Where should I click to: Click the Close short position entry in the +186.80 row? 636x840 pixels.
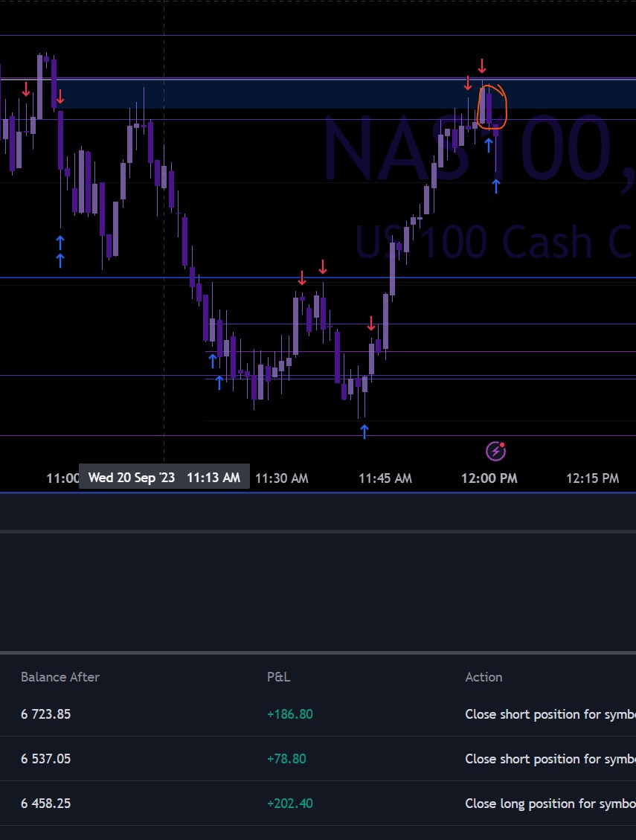pyautogui.click(x=550, y=714)
